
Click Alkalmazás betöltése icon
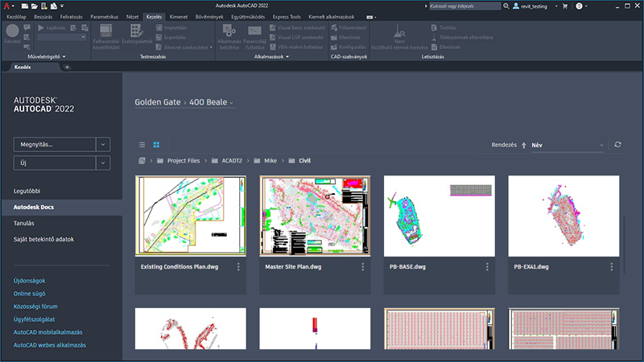(229, 31)
